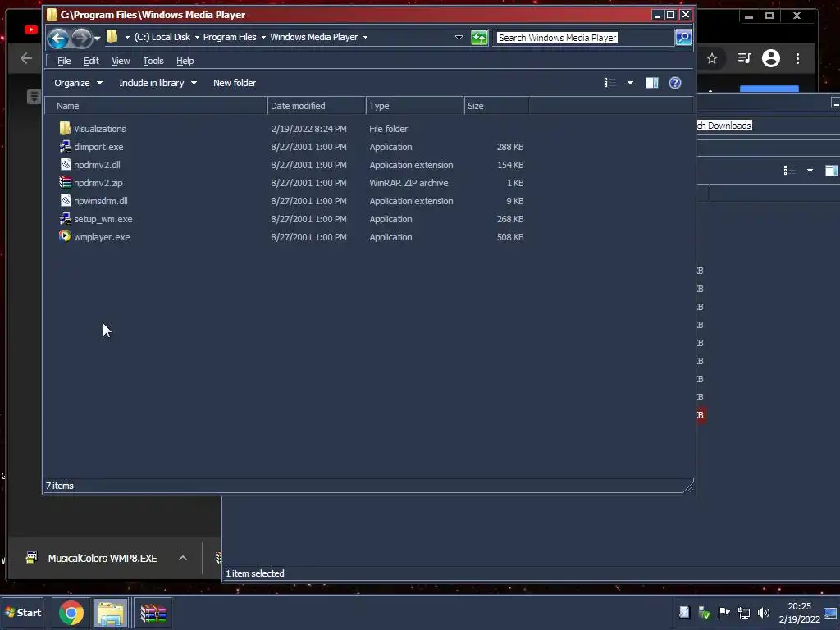Click the '508 KB' size cell
840x630 pixels.
(x=510, y=237)
